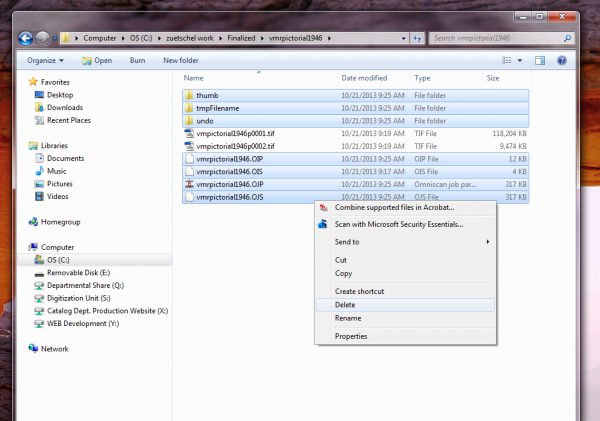600x421 pixels.
Task: Click the vmrpictorial1946p0001.tif file icon
Action: (189, 133)
